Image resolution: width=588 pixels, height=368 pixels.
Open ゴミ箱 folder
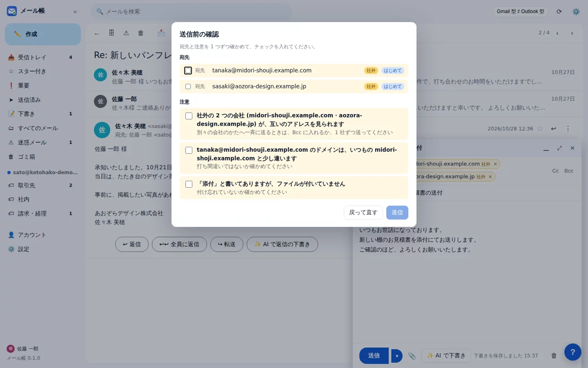[x=43, y=157]
